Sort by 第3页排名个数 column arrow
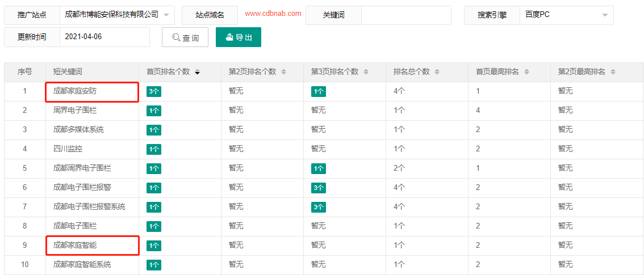Screen dimensions: 644x275 366,72
